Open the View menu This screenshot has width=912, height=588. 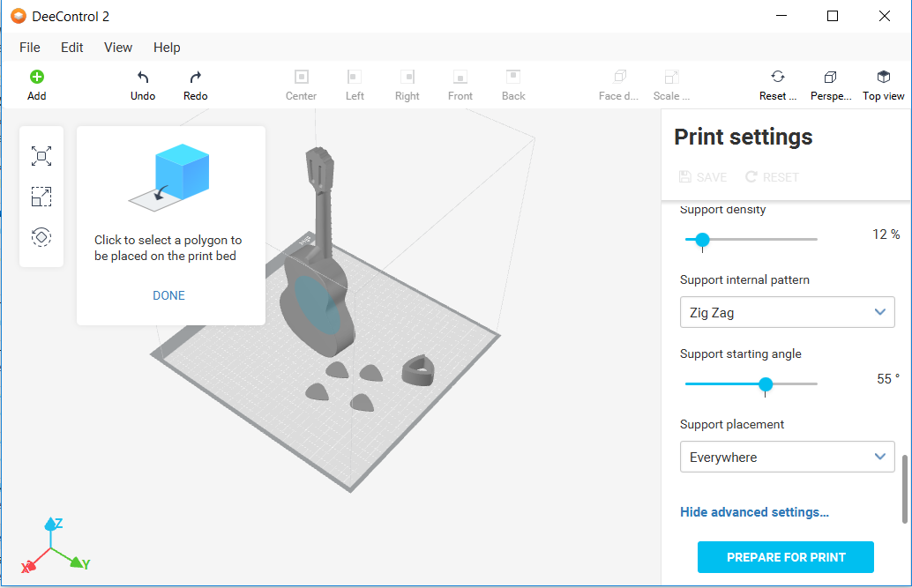(118, 48)
